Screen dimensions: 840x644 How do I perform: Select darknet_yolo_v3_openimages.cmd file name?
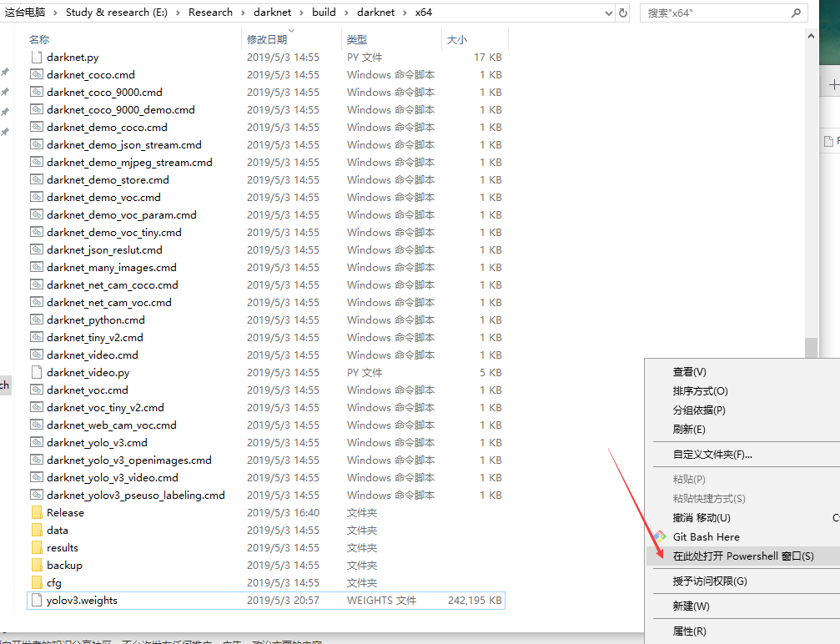point(129,460)
